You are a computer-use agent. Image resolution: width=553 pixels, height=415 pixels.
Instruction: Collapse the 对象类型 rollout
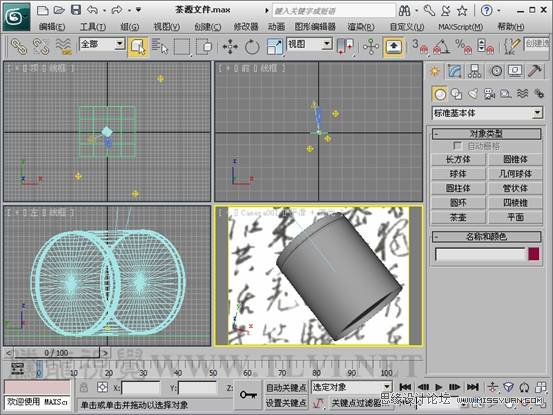[x=487, y=134]
